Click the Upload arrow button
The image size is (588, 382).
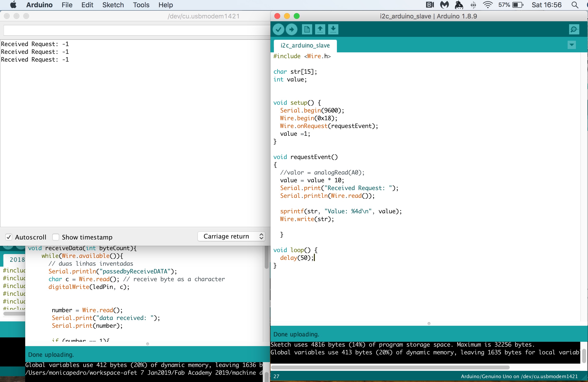[292, 29]
